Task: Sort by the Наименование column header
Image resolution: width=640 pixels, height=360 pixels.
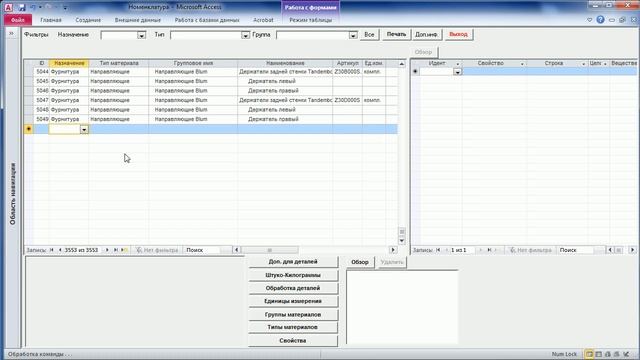Action: (x=285, y=63)
